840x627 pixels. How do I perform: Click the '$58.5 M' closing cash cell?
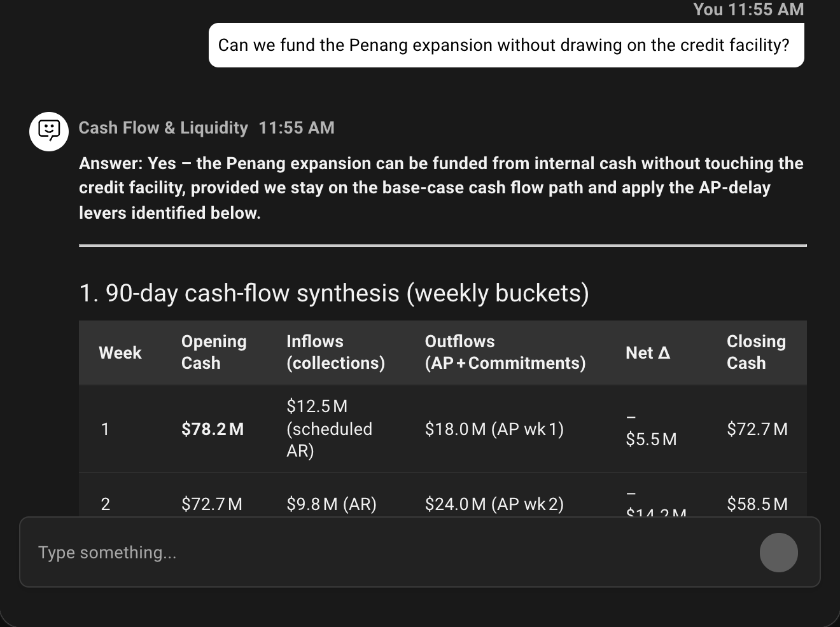point(757,504)
